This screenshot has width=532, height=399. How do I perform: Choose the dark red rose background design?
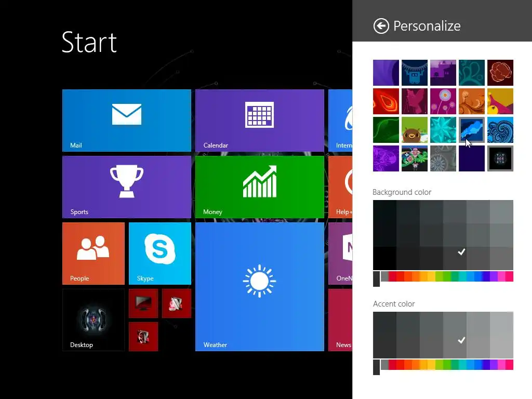(x=500, y=73)
